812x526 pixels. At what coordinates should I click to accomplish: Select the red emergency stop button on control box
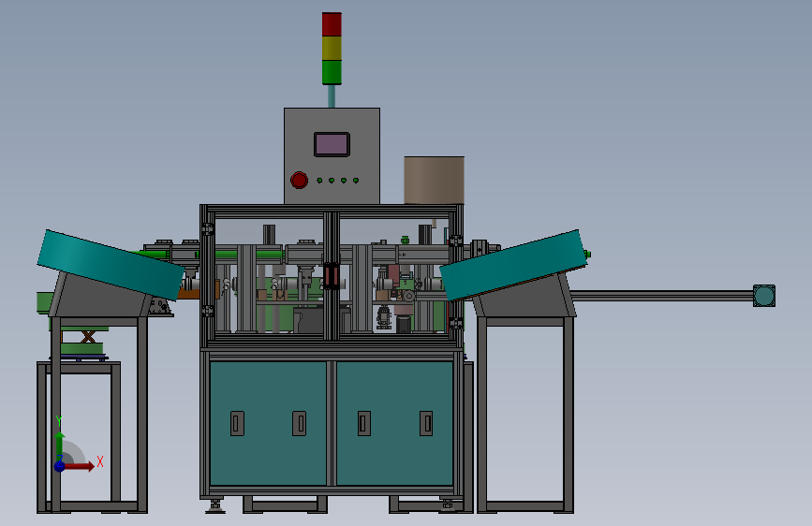click(300, 180)
